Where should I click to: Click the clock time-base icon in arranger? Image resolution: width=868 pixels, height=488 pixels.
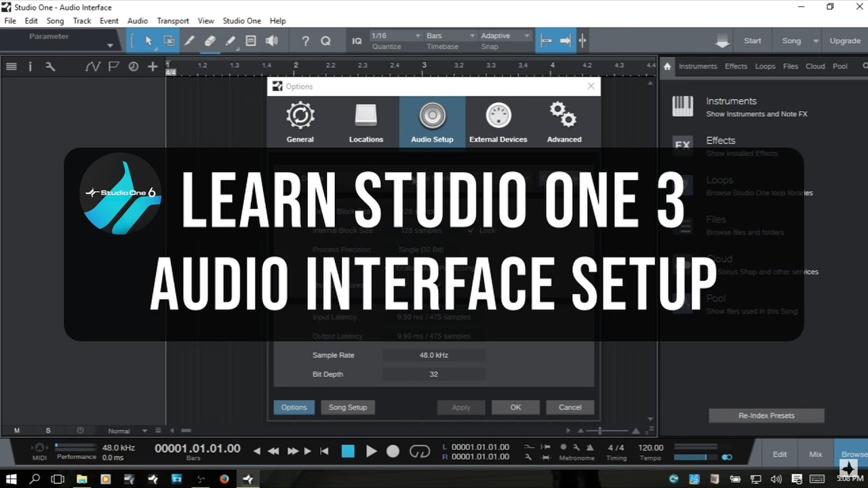pyautogui.click(x=133, y=66)
